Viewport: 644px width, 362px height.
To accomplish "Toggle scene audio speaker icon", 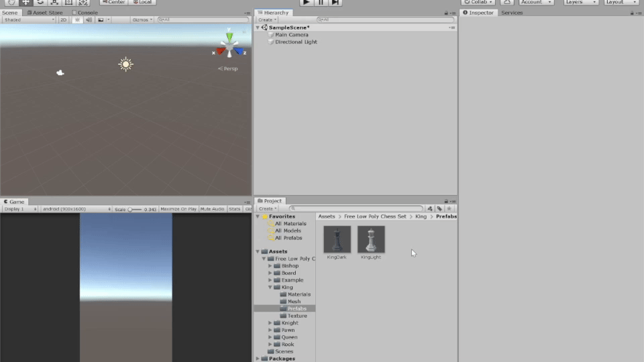I will [x=89, y=20].
